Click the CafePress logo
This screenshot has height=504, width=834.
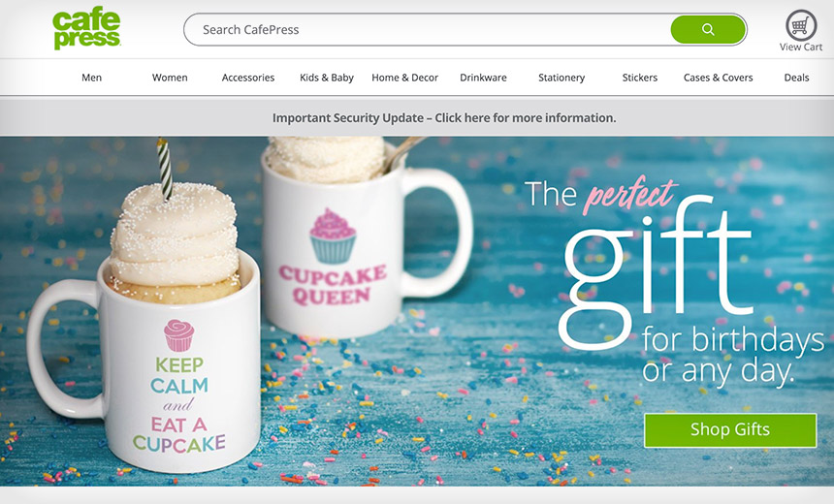[86, 30]
